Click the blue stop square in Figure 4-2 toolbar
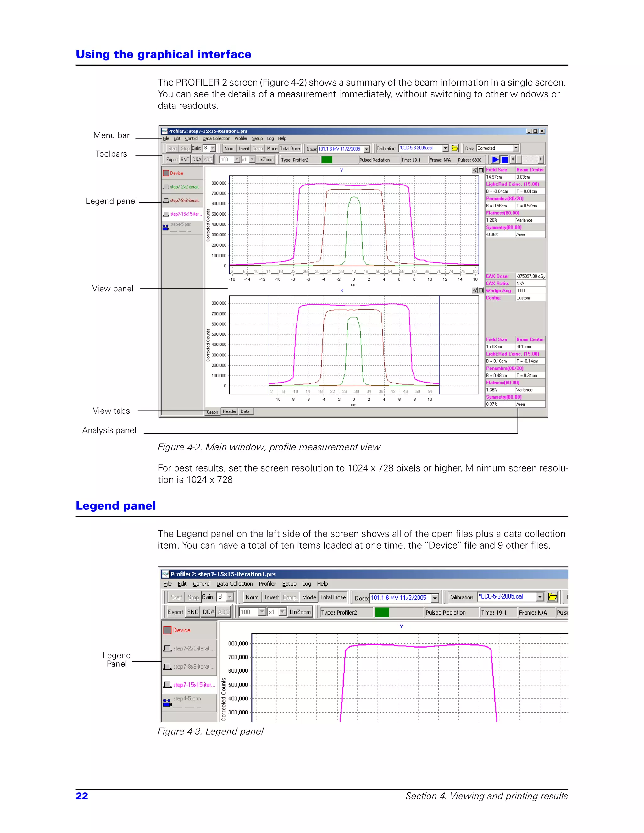 pos(504,159)
